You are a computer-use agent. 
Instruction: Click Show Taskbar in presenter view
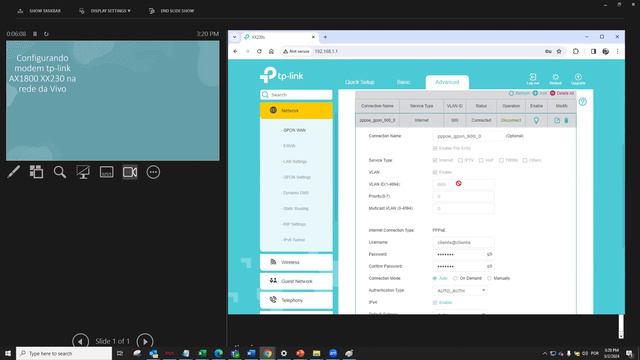(39, 11)
